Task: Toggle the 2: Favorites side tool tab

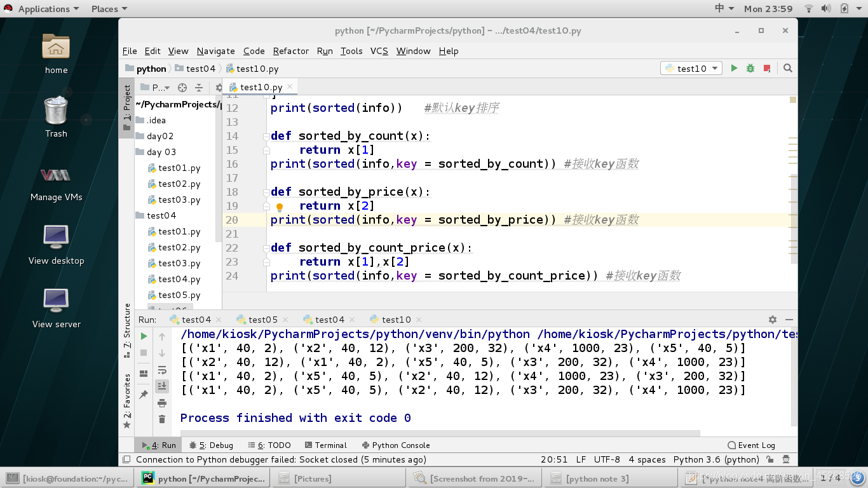Action: click(x=127, y=400)
